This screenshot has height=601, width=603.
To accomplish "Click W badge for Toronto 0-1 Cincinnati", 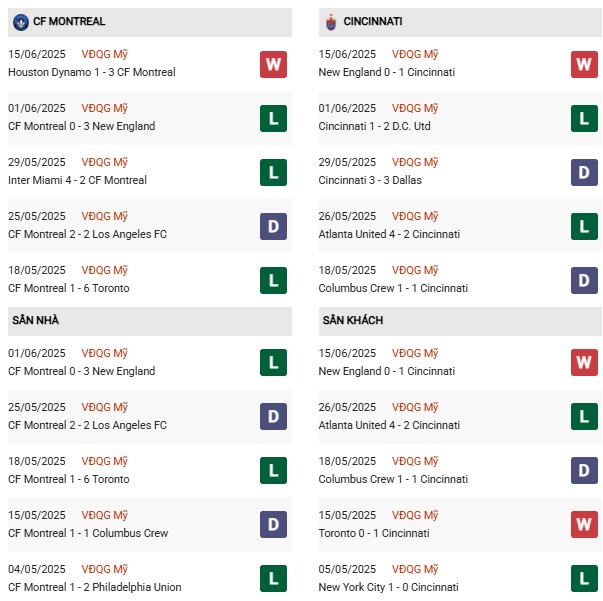I will click(584, 524).
